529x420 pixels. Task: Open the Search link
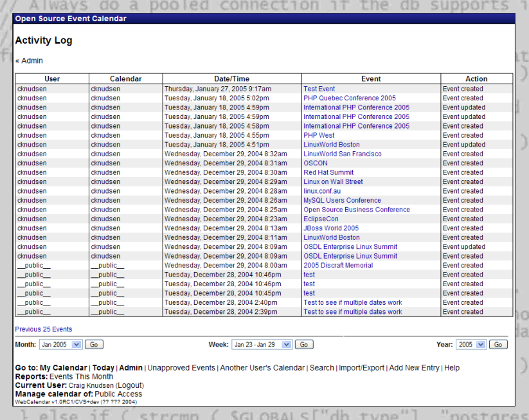tap(322, 368)
